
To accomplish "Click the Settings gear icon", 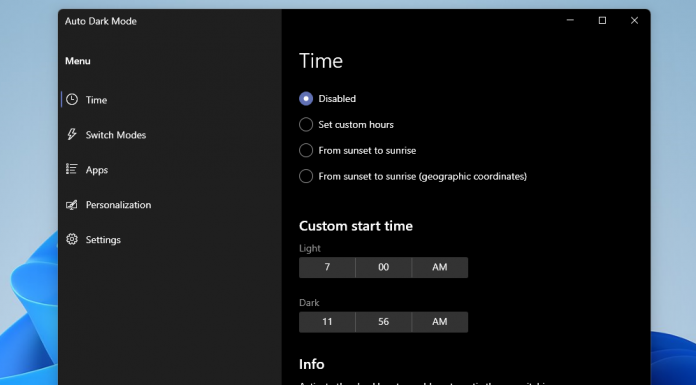I will click(72, 239).
